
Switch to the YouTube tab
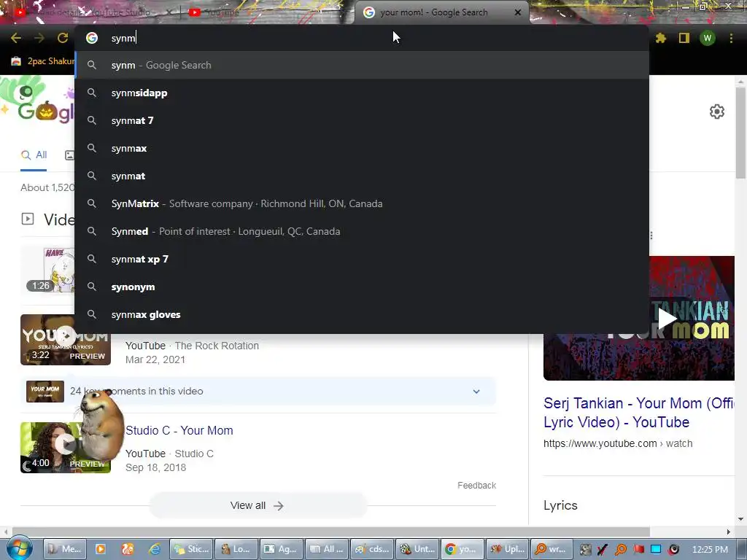pyautogui.click(x=222, y=12)
